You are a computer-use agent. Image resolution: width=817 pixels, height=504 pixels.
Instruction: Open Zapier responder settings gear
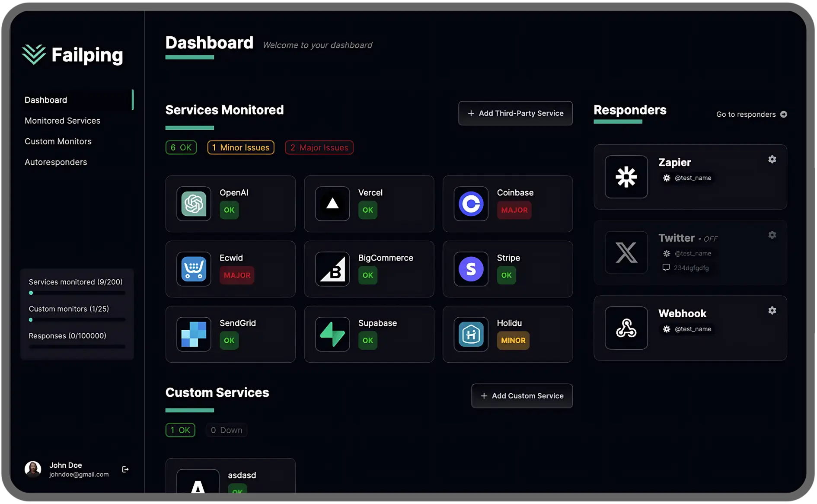[772, 159]
